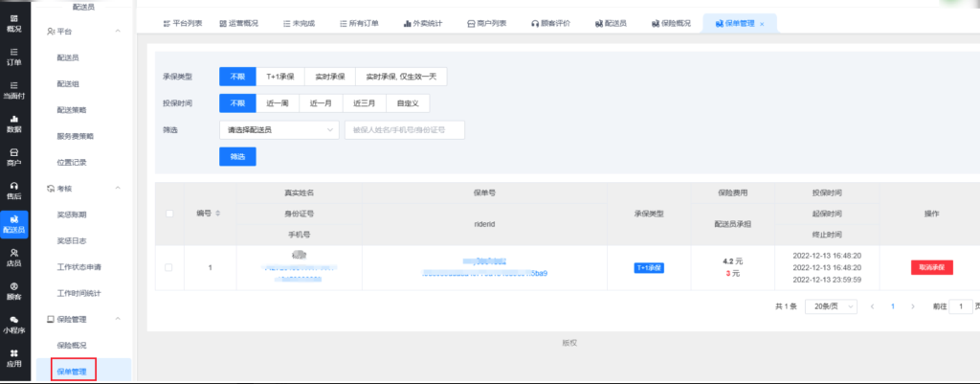Open the 20条/页 page size dropdown
Screen dimensions: 980x384
tap(828, 306)
